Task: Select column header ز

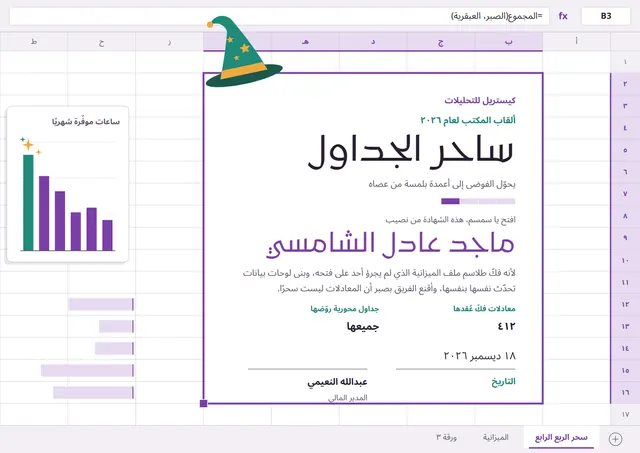Action: (x=169, y=41)
